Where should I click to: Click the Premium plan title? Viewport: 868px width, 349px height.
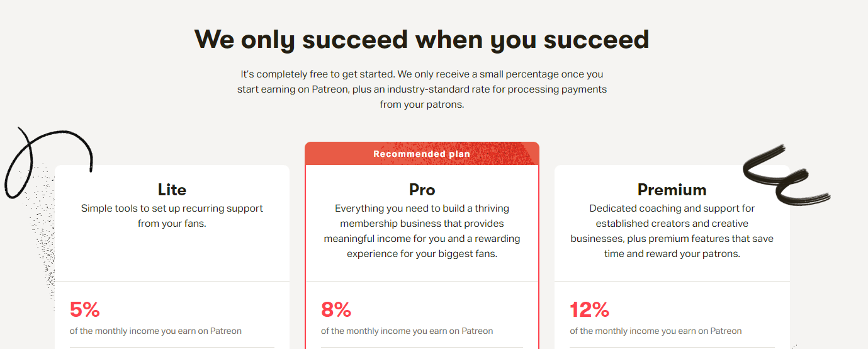[x=672, y=190]
